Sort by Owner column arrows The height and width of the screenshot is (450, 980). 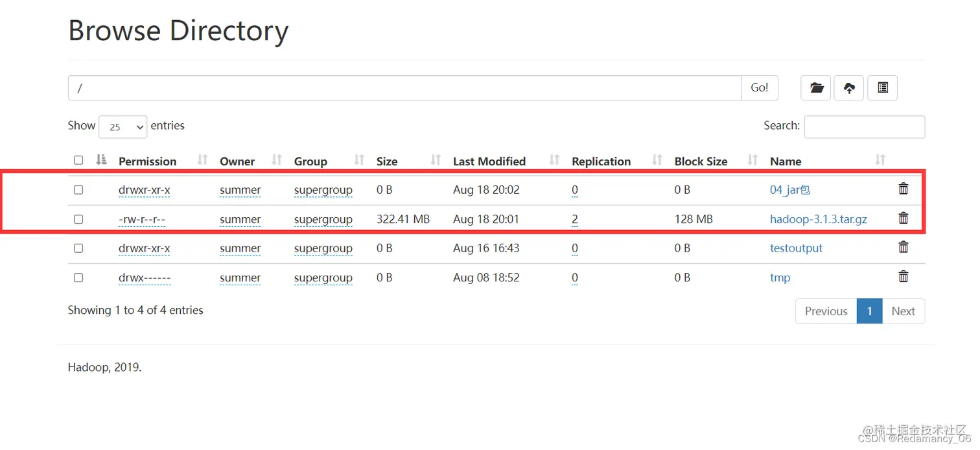click(x=277, y=160)
